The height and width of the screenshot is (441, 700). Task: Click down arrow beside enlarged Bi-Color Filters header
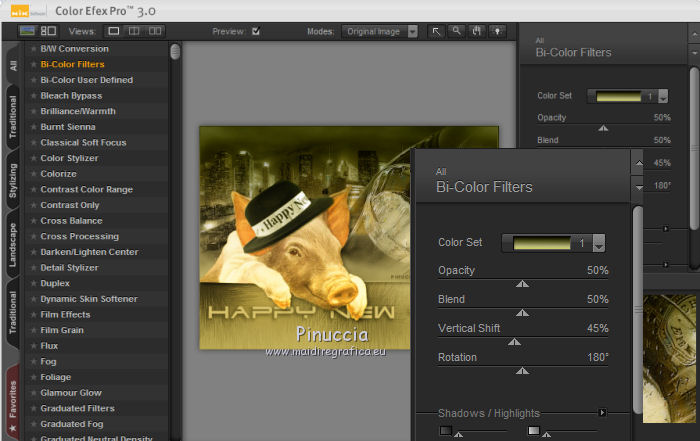point(639,188)
